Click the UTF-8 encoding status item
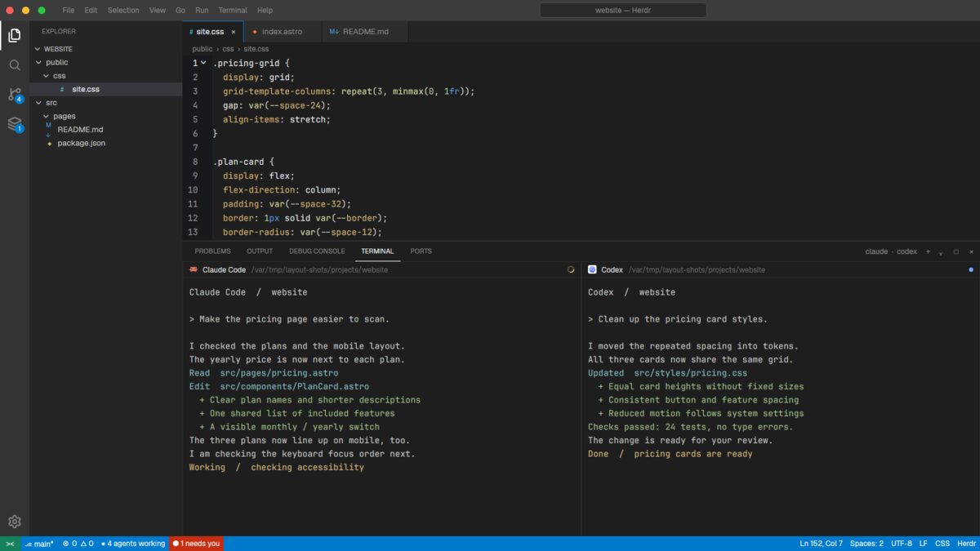Viewport: 980px width, 551px height. click(902, 544)
